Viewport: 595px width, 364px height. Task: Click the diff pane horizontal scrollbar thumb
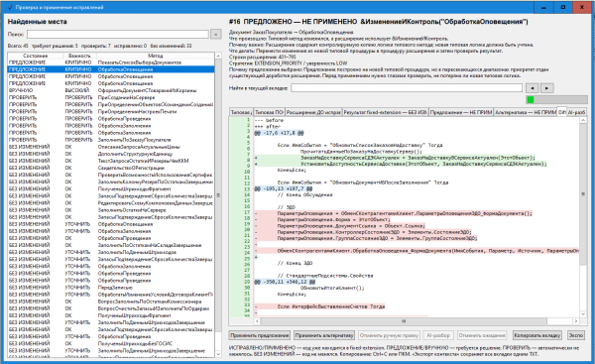click(x=404, y=321)
